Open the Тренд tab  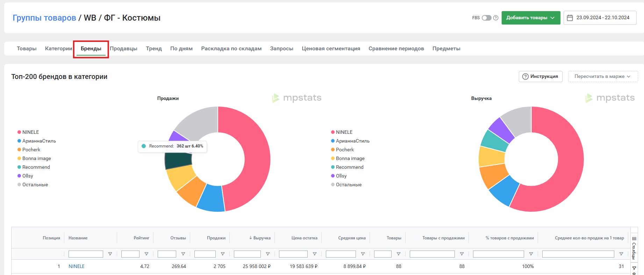(154, 49)
